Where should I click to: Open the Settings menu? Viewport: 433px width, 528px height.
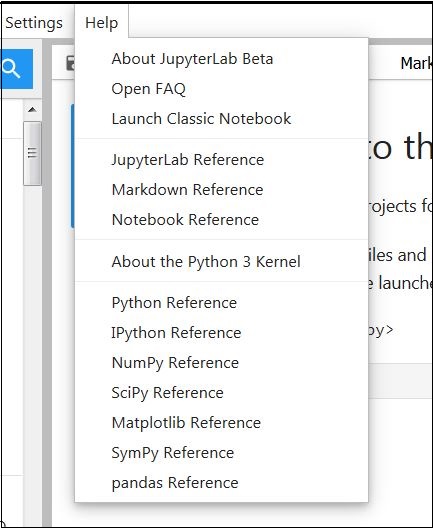[34, 23]
